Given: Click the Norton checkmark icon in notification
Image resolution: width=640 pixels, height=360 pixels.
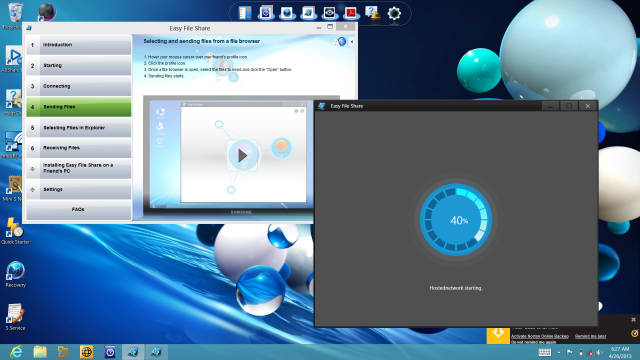Looking at the screenshot, I should [x=634, y=333].
